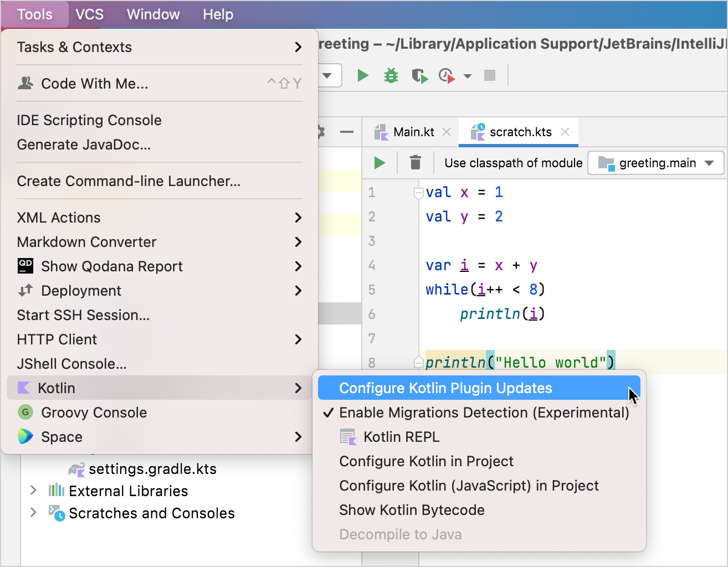Open the Window menu
728x567 pixels.
click(153, 14)
